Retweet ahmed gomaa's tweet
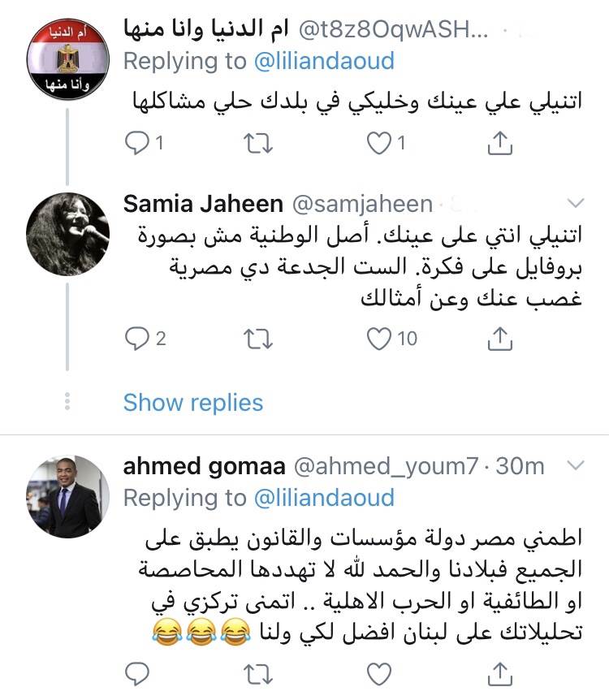The width and height of the screenshot is (609, 700). tap(259, 673)
